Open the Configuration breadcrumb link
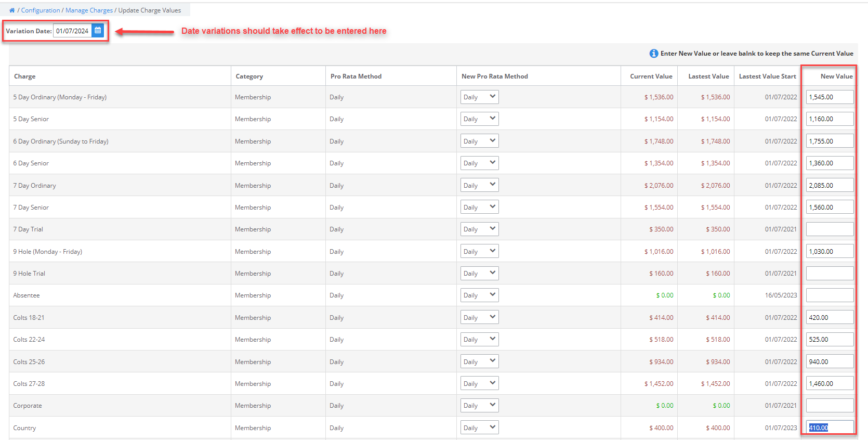This screenshot has width=868, height=440. click(x=41, y=10)
